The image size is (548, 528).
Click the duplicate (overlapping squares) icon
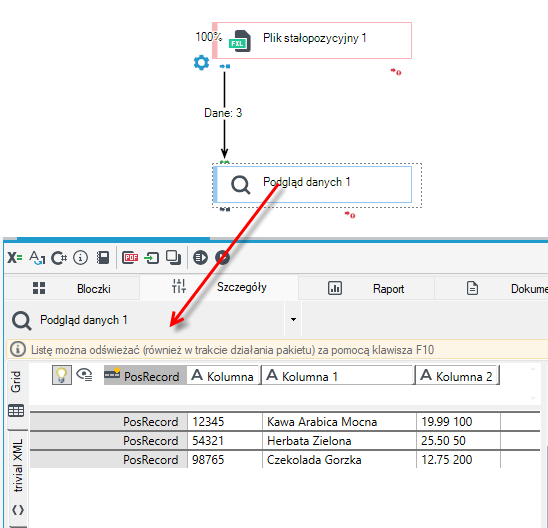pos(173,258)
